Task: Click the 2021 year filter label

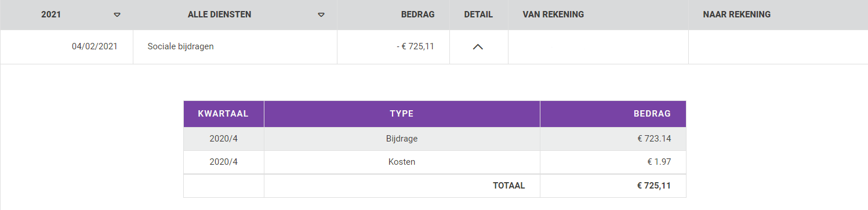Action: tap(51, 15)
